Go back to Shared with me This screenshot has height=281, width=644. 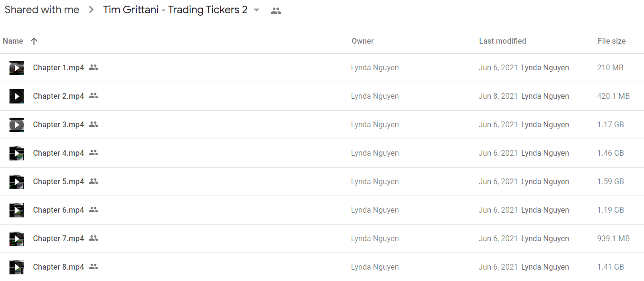42,10
